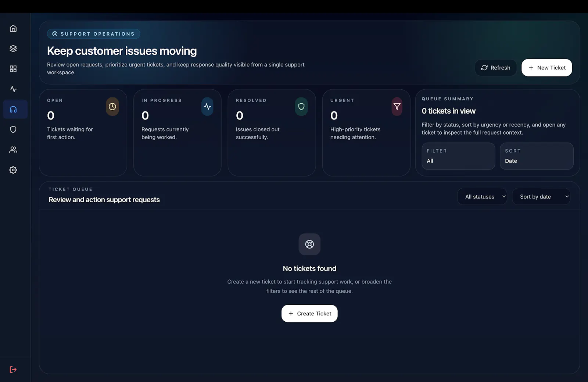
Task: Click the SUPPORT OPERATIONS badge text
Action: [98, 34]
